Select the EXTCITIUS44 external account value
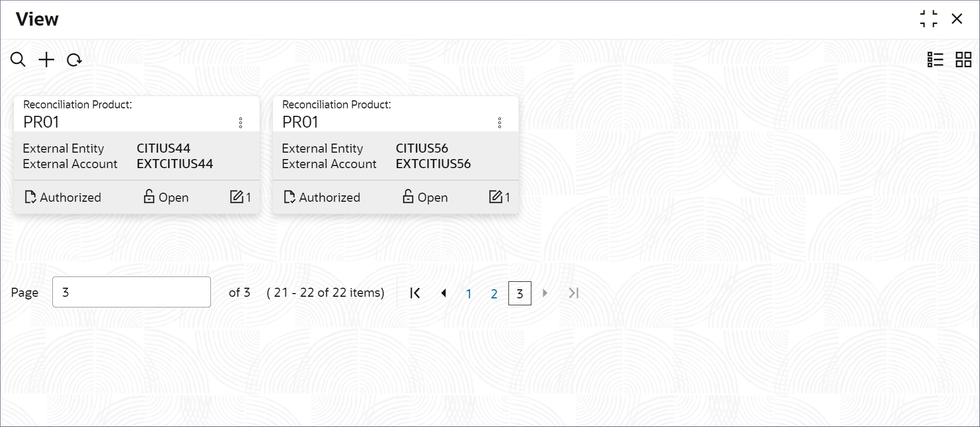Image resolution: width=980 pixels, height=427 pixels. click(175, 164)
